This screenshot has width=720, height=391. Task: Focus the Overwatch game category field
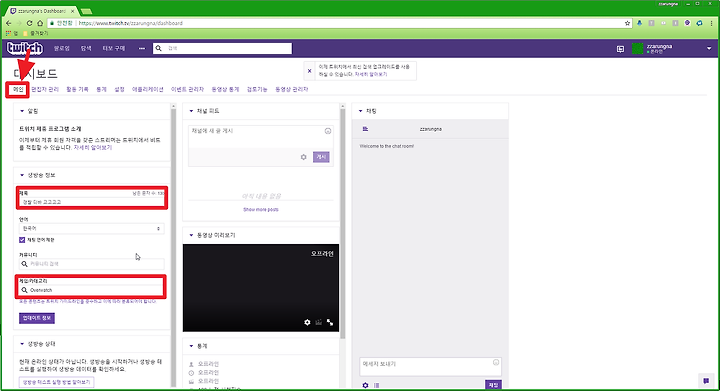(91, 290)
